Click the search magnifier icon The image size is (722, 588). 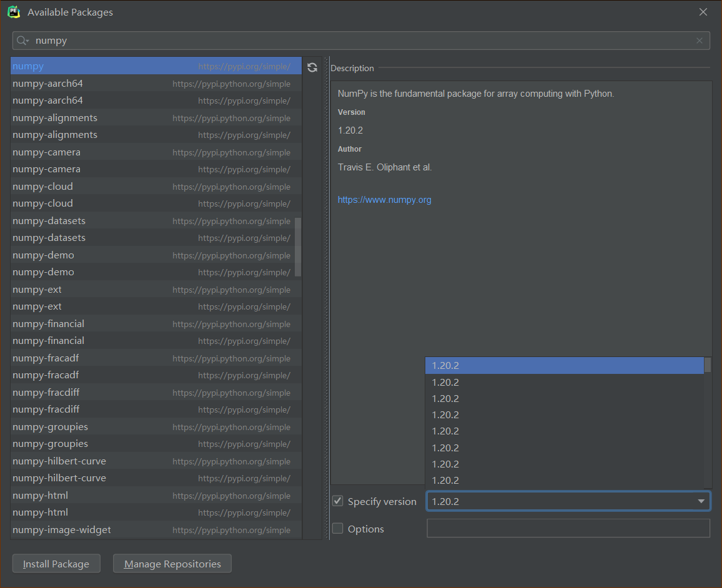pos(21,40)
